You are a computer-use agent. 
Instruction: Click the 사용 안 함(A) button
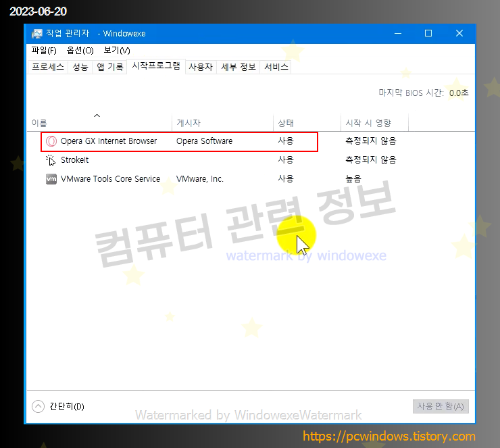[441, 406]
